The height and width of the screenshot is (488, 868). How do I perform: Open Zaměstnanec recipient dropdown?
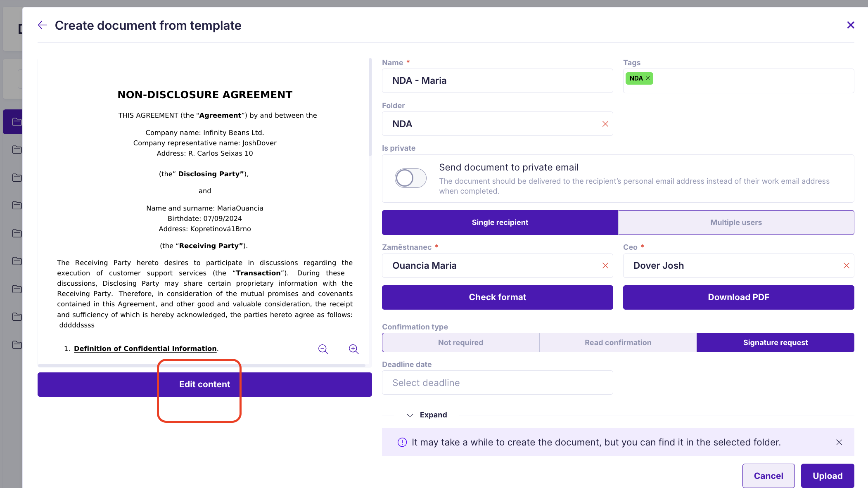pos(497,265)
